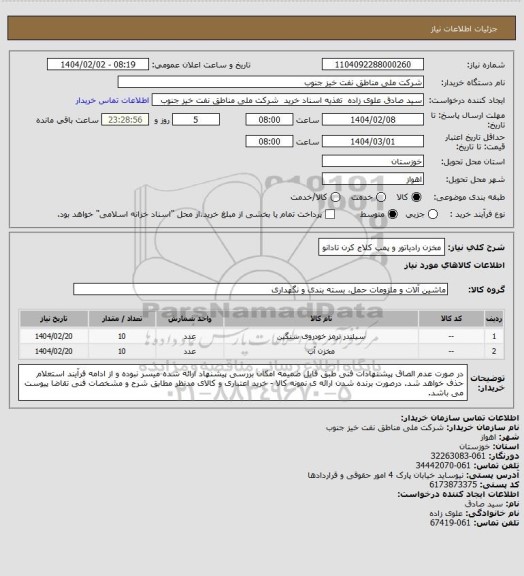Click the goods group field ماشین آلات
524x576 pixels.
pos(260,289)
